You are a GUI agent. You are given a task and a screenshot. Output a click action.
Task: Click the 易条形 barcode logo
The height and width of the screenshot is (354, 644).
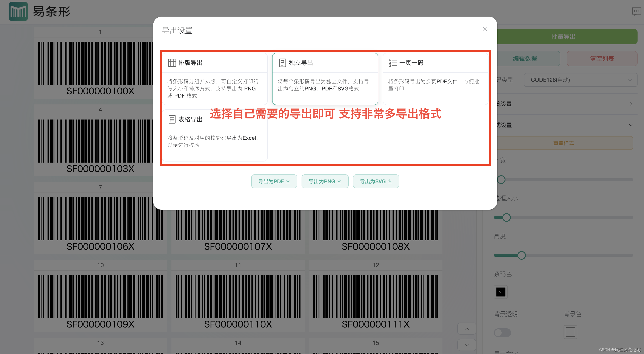(x=18, y=11)
